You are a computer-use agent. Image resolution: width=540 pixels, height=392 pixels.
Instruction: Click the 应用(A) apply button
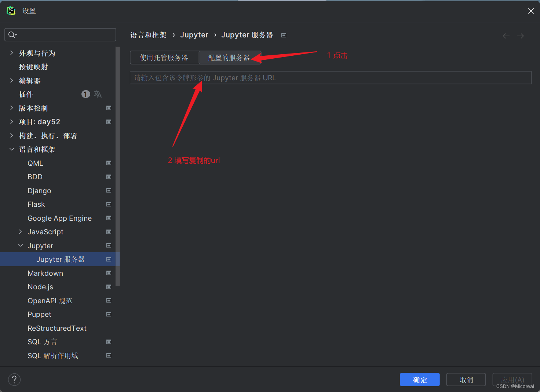[x=512, y=380]
